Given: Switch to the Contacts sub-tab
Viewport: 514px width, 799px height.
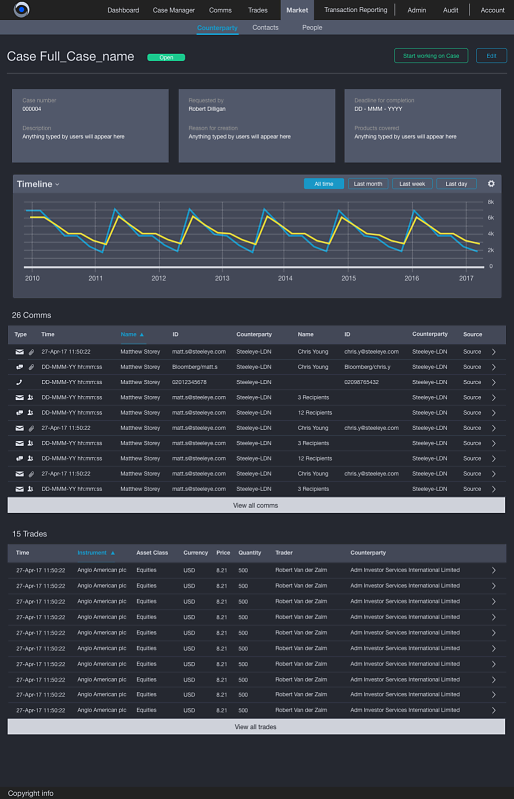Looking at the screenshot, I should [265, 28].
